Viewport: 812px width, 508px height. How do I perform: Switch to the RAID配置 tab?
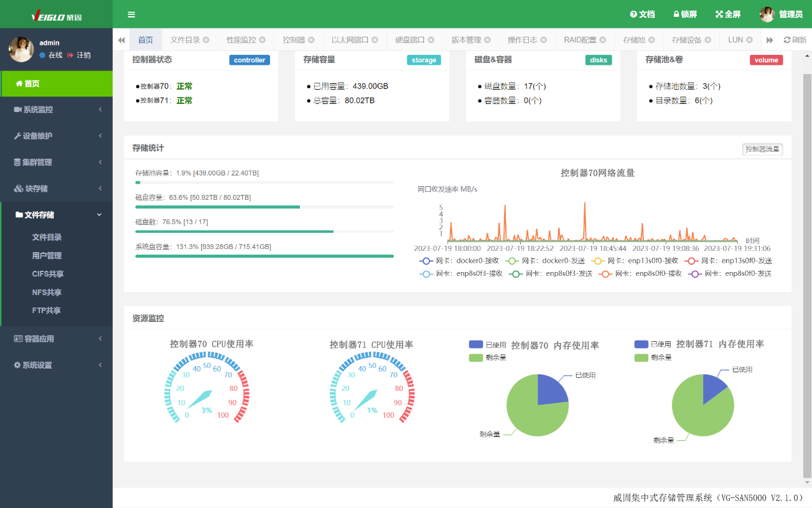(x=580, y=40)
